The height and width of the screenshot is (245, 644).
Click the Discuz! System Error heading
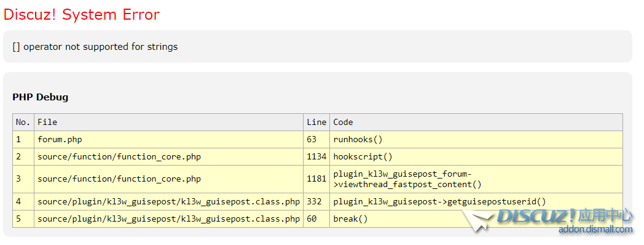81,15
